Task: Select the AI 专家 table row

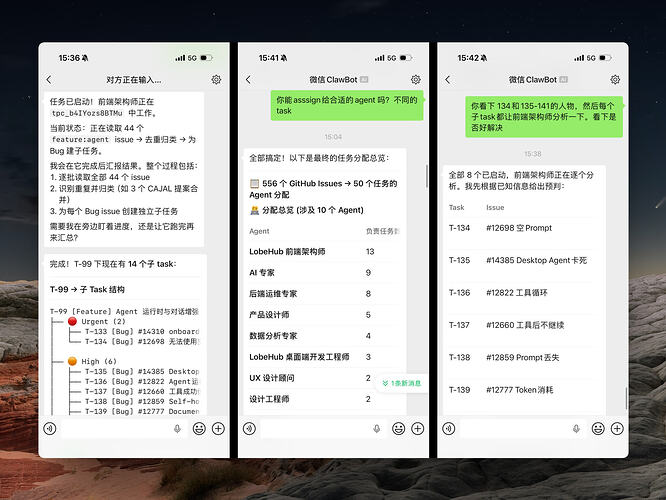Action: click(324, 272)
